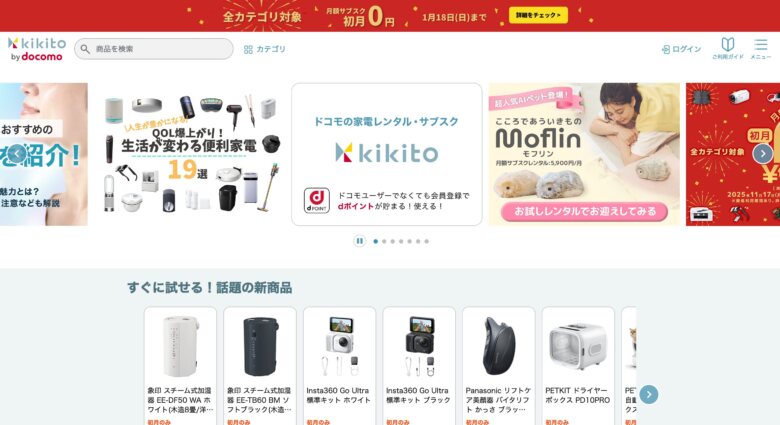This screenshot has width=780, height=425.
Task: Open Insta360 Go Ultra ホワイト product card
Action: pos(339,366)
